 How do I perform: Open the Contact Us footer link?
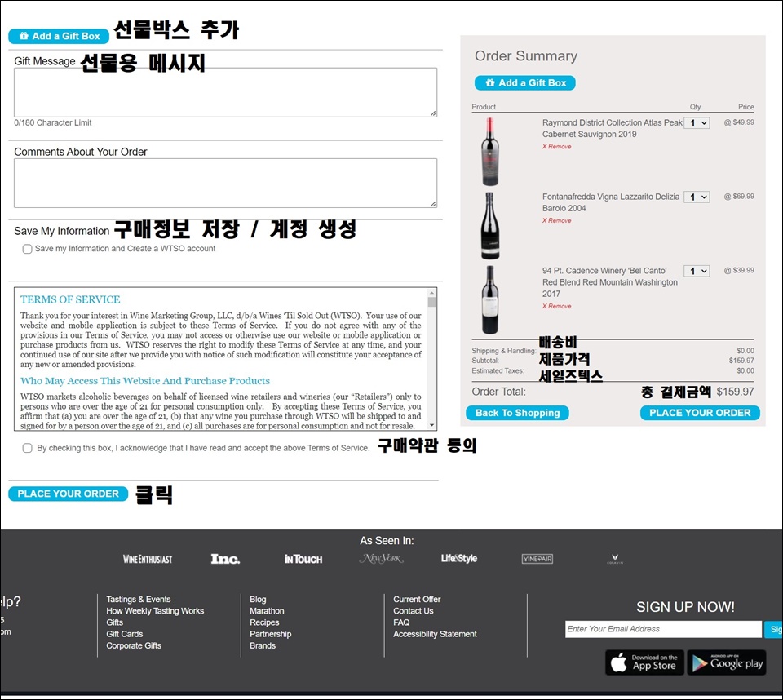[x=413, y=610]
